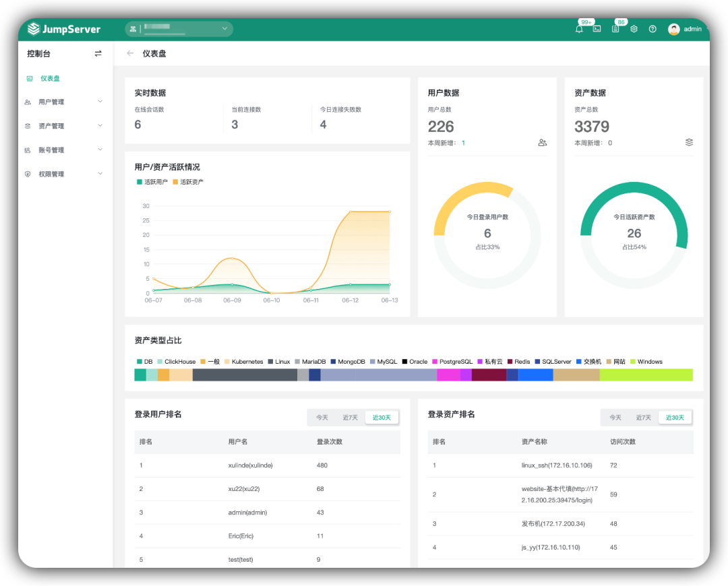Toggle the DB legend in 资产类型占比

(x=145, y=362)
